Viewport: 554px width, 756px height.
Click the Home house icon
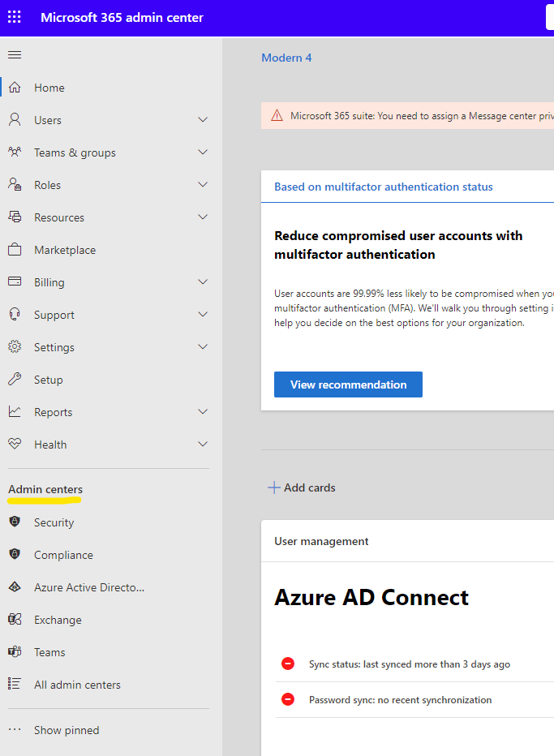coord(15,88)
